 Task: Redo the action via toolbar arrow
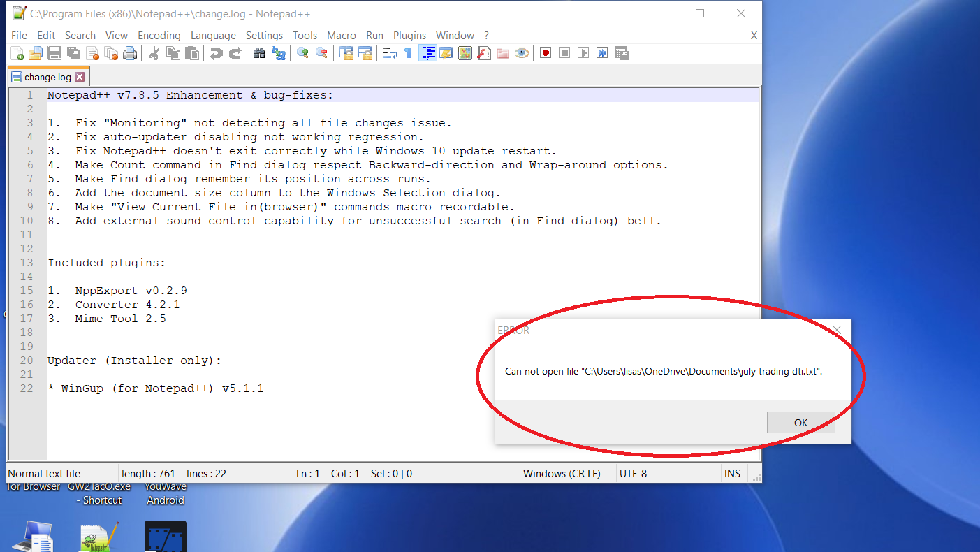pos(235,53)
